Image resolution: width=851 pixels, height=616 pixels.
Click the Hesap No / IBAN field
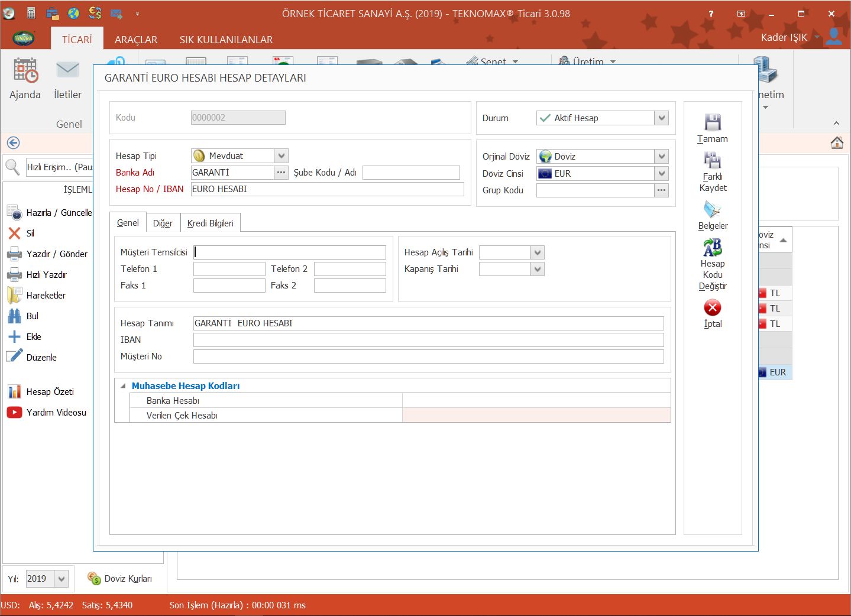pyautogui.click(x=328, y=189)
